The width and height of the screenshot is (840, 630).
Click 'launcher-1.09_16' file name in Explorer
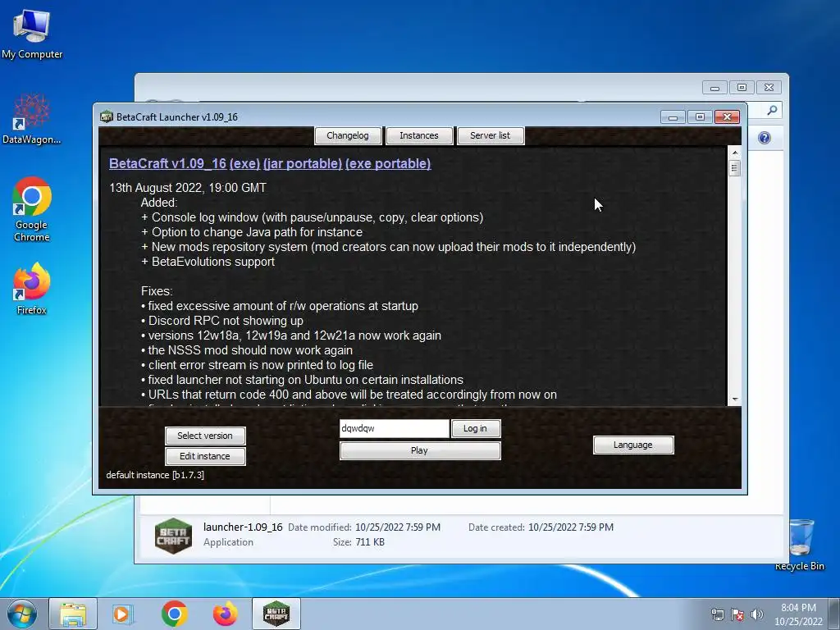(243, 527)
